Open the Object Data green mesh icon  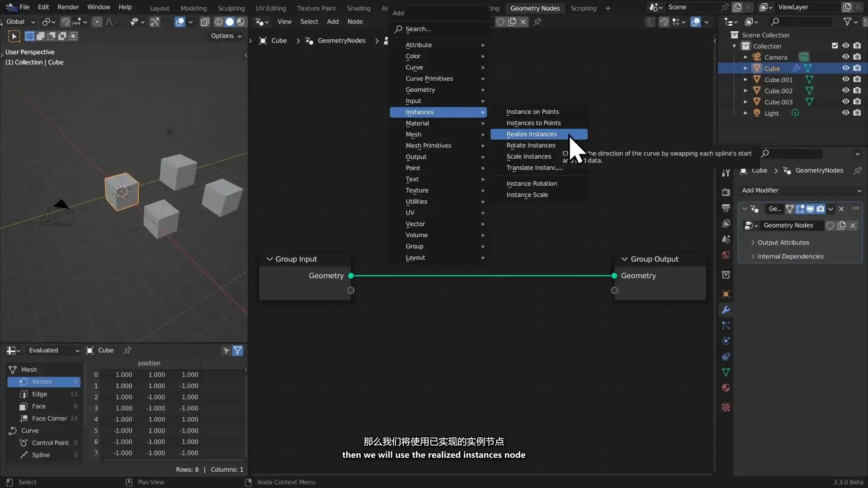click(726, 372)
